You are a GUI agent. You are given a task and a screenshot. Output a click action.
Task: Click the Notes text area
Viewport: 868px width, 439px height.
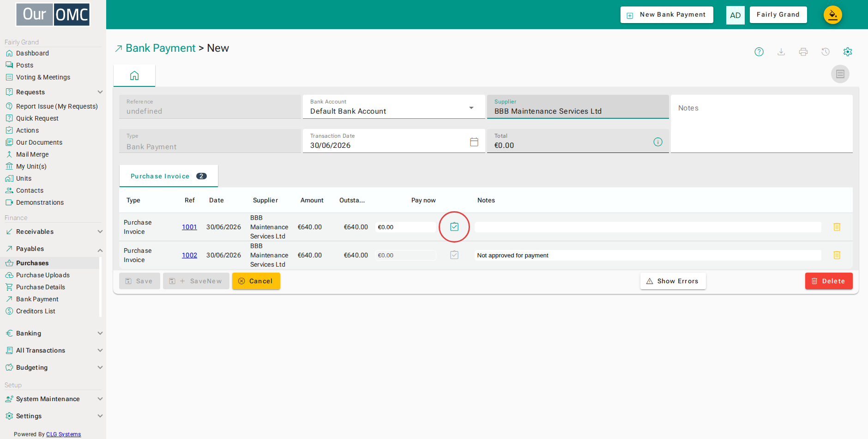click(x=762, y=124)
